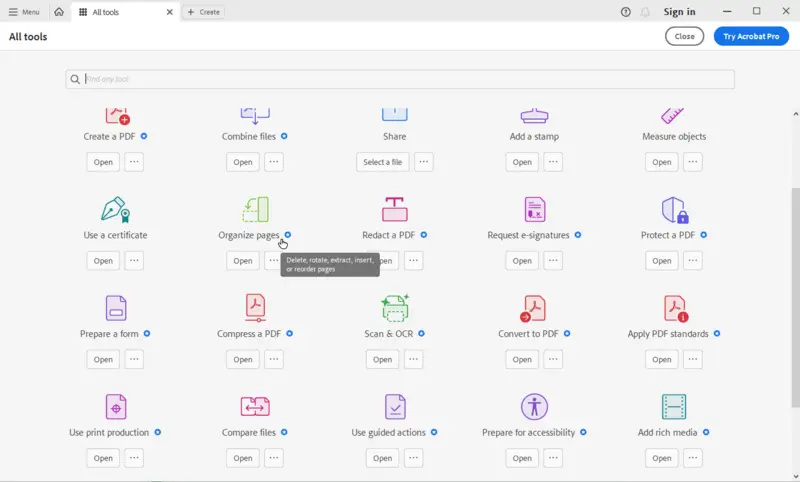Click the Request e-signatures icon
The width and height of the screenshot is (800, 482).
coord(535,209)
